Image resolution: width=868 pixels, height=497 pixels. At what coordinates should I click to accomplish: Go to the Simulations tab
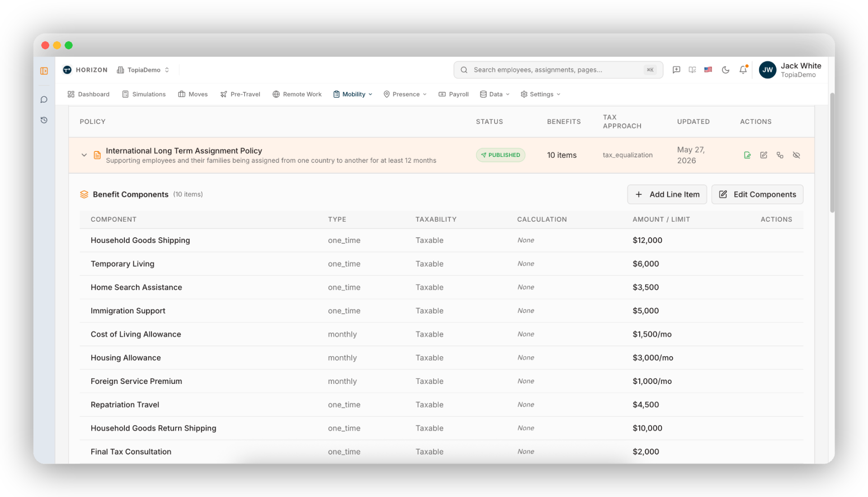pyautogui.click(x=144, y=94)
